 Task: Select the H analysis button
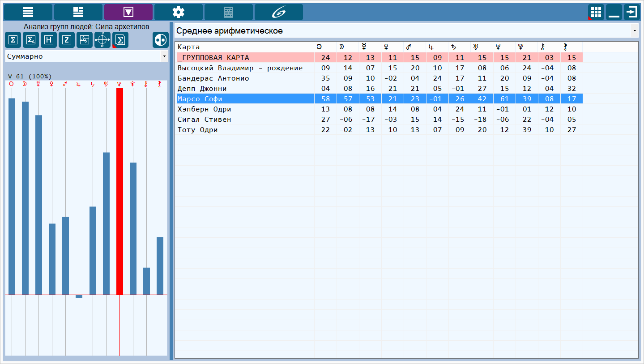point(49,40)
